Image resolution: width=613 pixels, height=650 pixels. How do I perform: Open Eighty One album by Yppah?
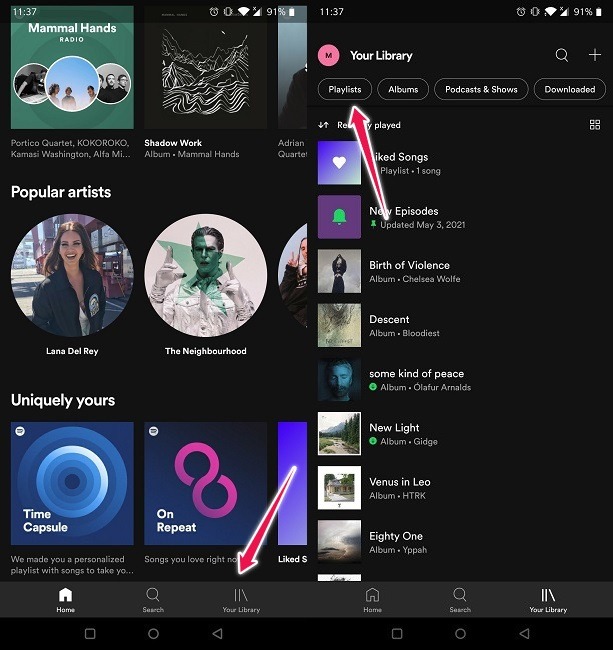tap(460, 542)
